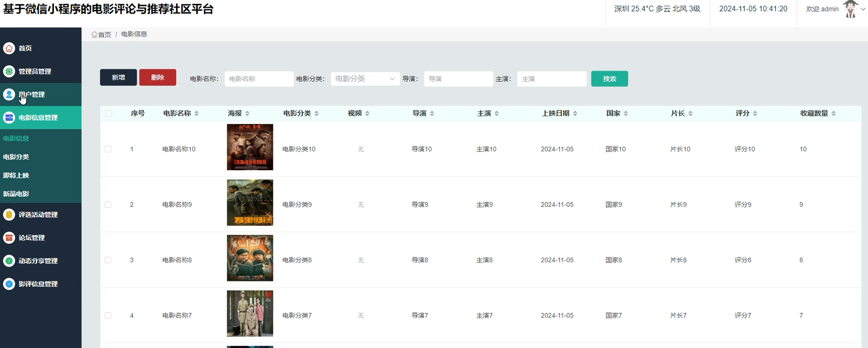Sort by 评分 column arrows
This screenshot has width=868, height=348.
[755, 113]
